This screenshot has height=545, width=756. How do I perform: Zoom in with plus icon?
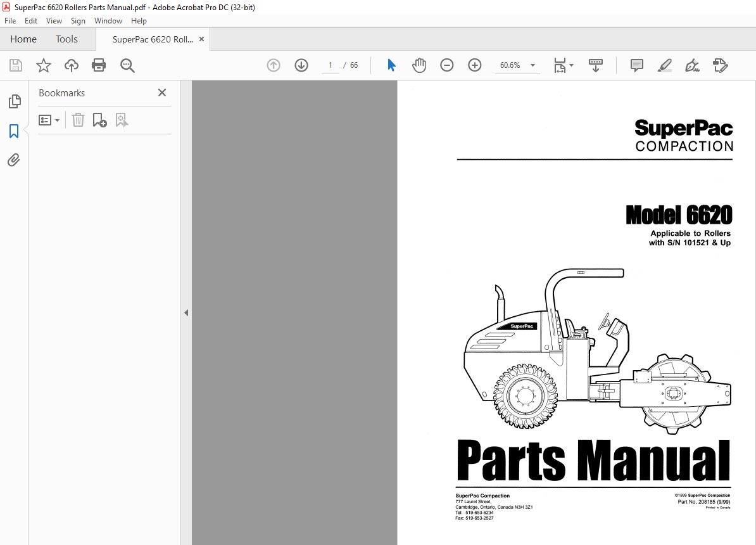coord(475,65)
